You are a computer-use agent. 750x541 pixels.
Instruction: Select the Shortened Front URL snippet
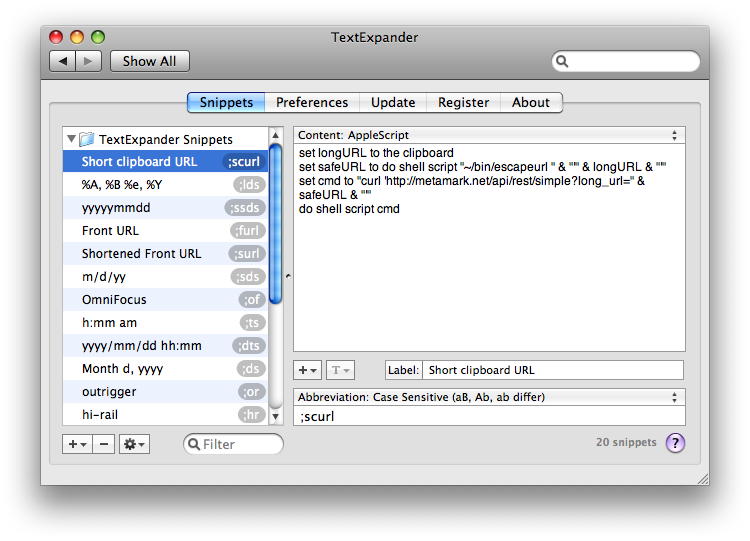click(165, 254)
